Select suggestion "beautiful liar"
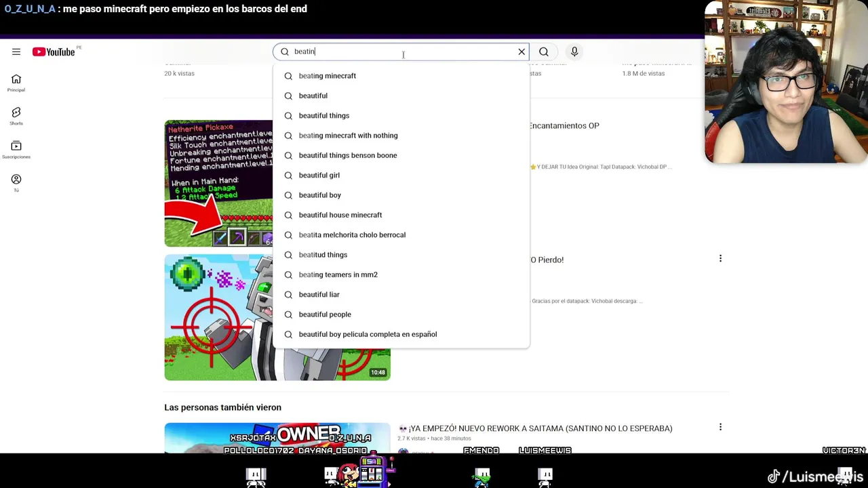Viewport: 868px width, 488px height. point(401,294)
